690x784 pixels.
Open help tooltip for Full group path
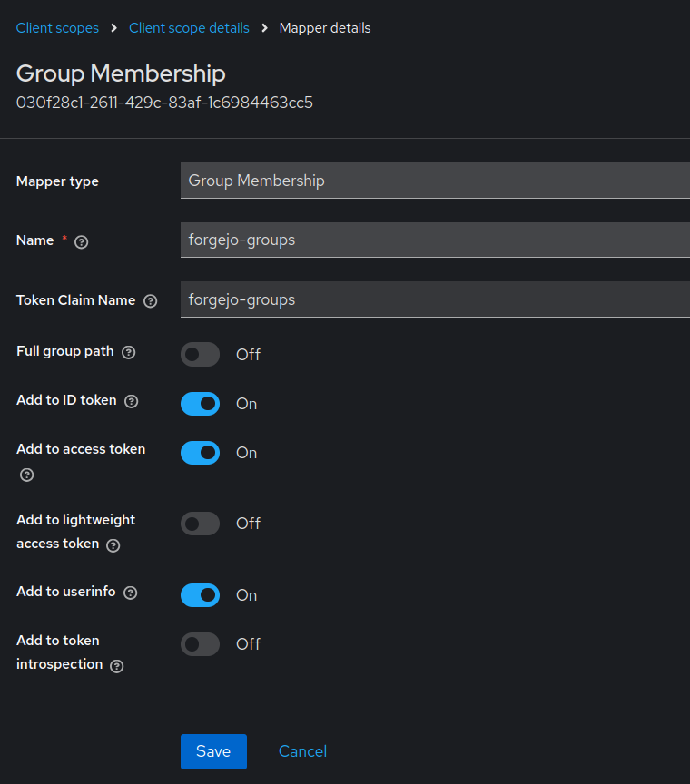[x=129, y=352]
